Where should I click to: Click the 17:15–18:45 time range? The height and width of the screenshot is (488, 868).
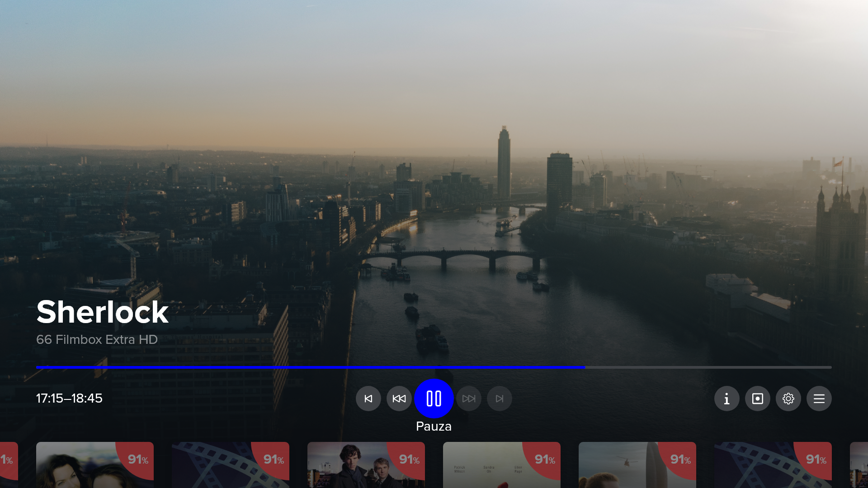[69, 398]
